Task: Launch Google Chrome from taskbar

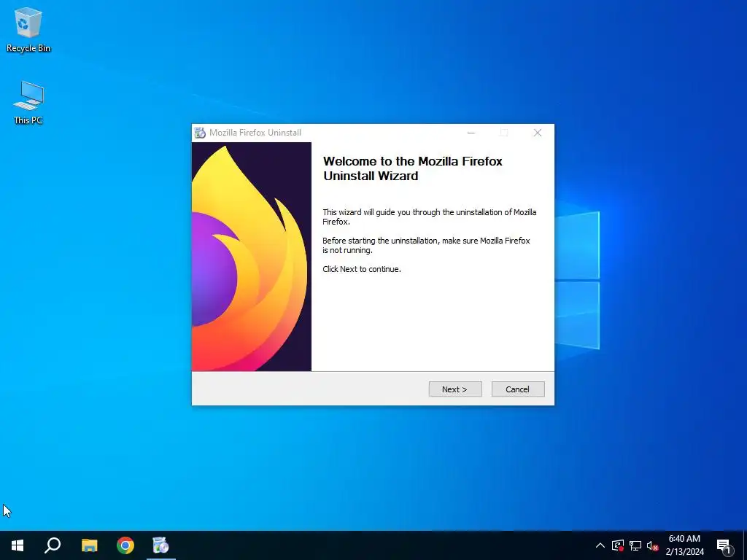Action: pyautogui.click(x=125, y=545)
